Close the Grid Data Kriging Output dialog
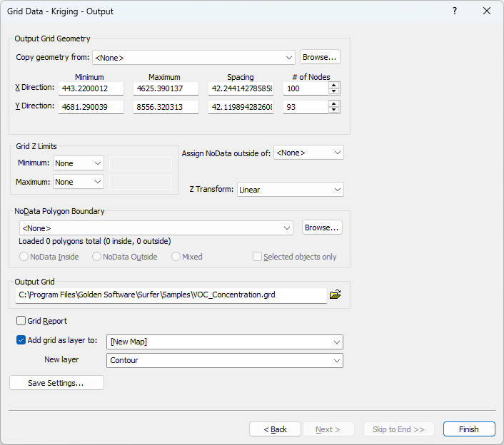504x445 pixels. tap(487, 11)
